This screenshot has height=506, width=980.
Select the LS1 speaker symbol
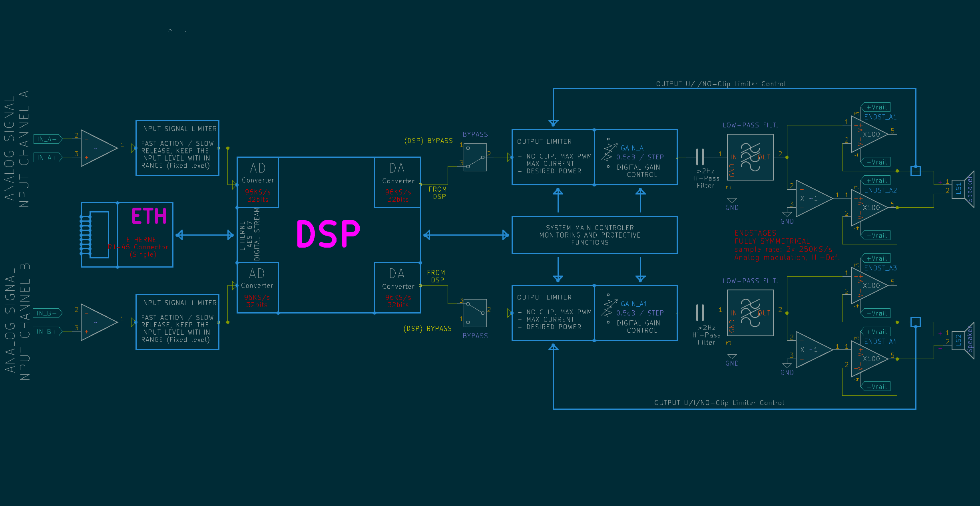click(x=963, y=189)
